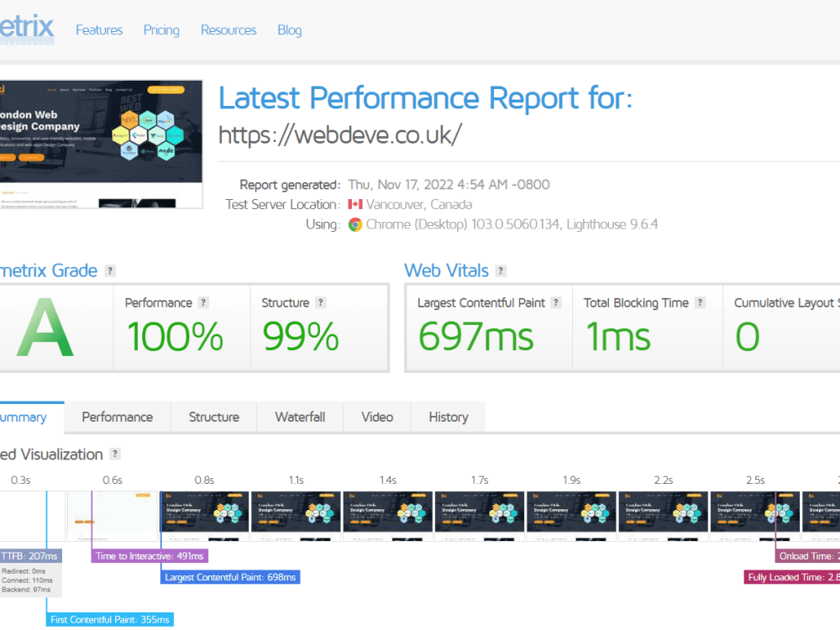Click the help icon beside Structure score

pos(320,302)
